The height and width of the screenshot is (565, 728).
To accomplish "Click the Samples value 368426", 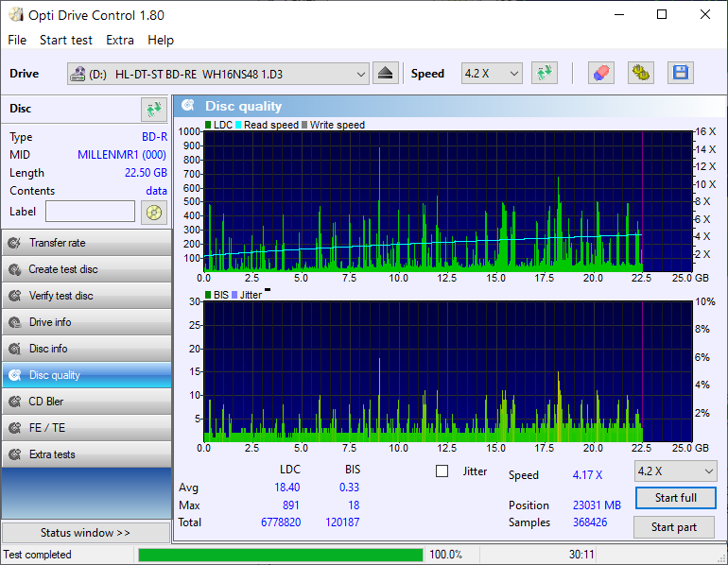I will [590, 522].
